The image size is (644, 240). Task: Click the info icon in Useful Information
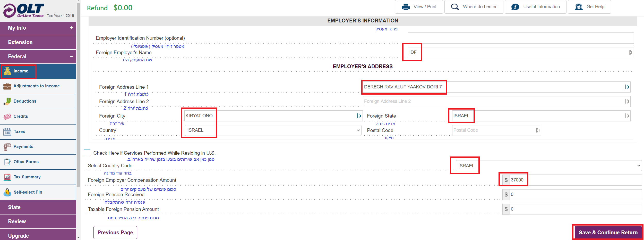point(515,7)
